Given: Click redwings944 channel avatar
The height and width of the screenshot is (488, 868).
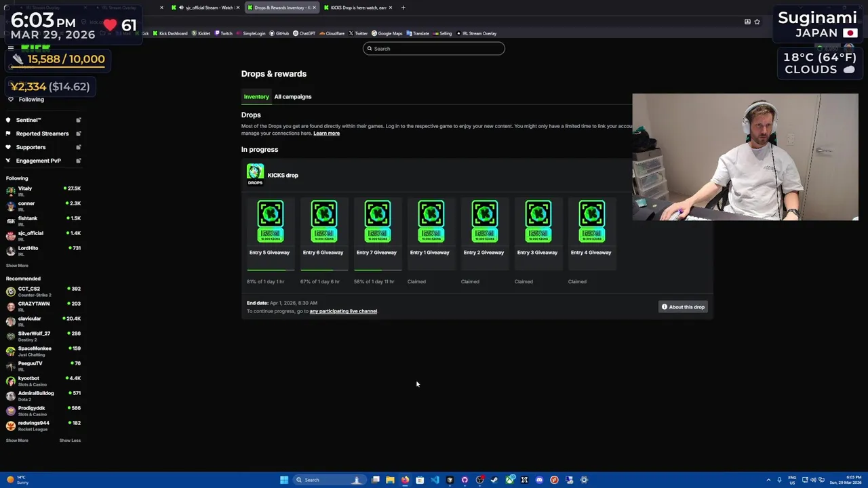Looking at the screenshot, I should 11,426.
